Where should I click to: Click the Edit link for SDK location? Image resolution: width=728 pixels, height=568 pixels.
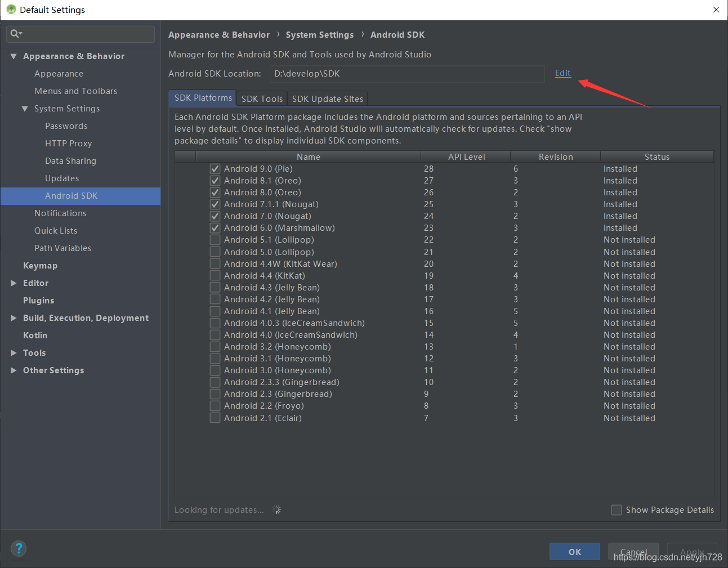click(562, 73)
